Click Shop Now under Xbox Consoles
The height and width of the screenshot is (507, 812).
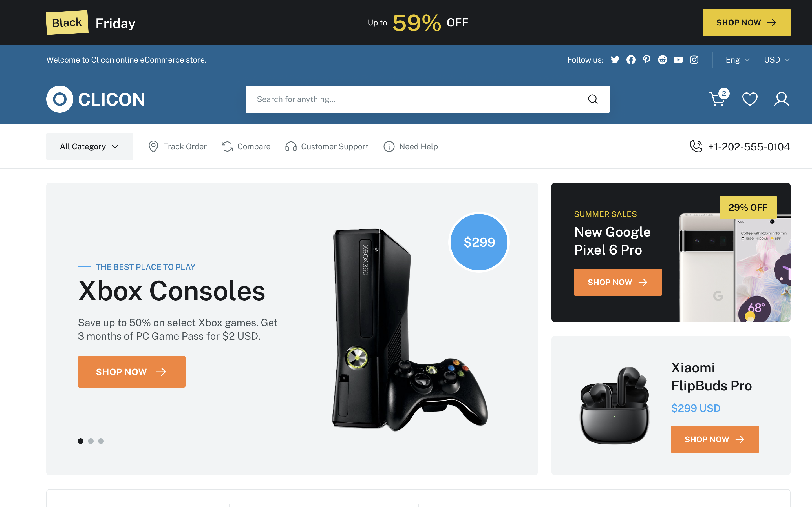pos(132,372)
